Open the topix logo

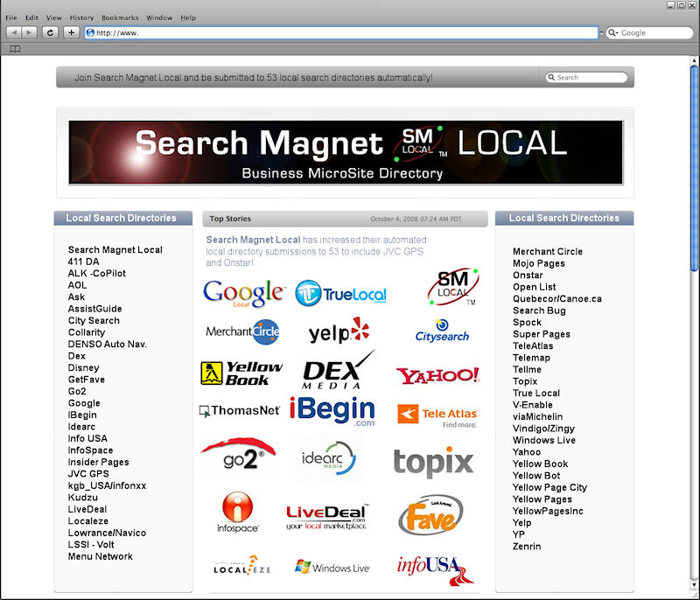tap(433, 462)
